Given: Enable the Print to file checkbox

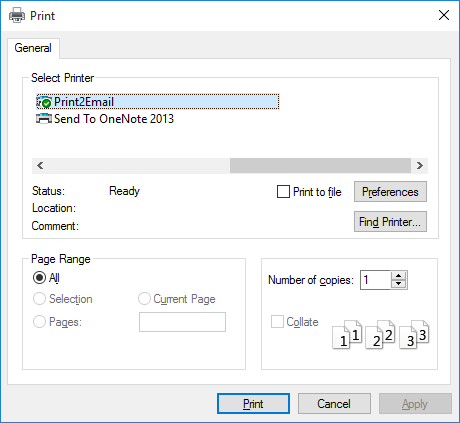Looking at the screenshot, I should tap(283, 192).
